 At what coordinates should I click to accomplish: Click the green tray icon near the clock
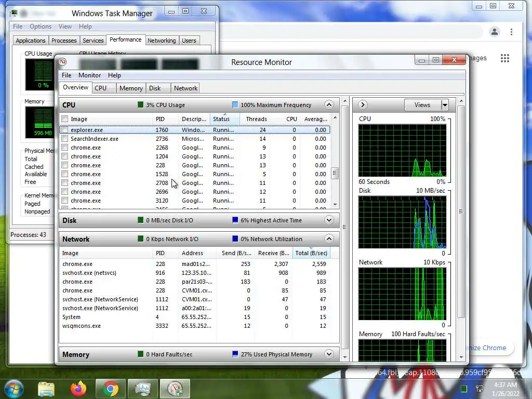pyautogui.click(x=464, y=389)
